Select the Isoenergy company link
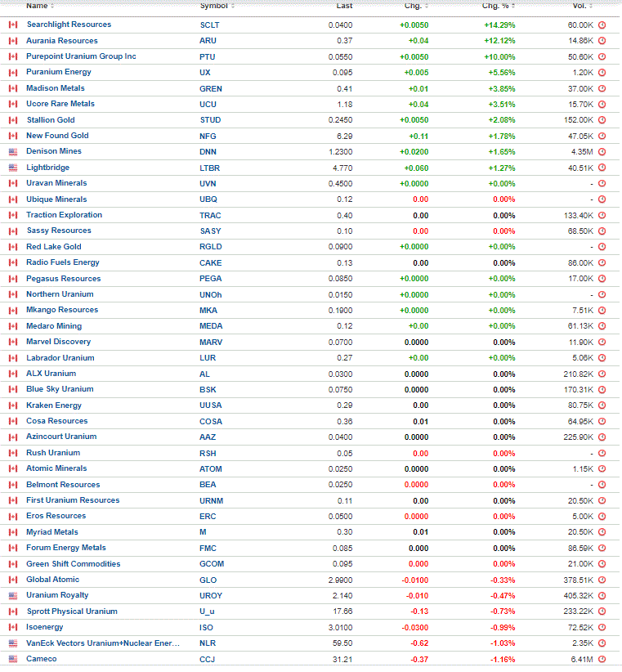The width and height of the screenshot is (622, 672). tap(45, 627)
